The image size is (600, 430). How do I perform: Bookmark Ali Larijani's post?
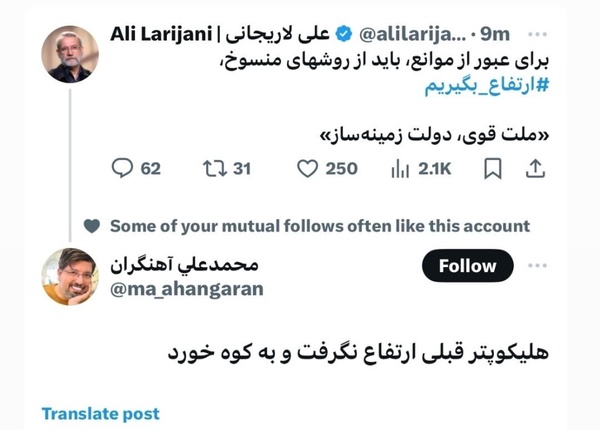(492, 169)
